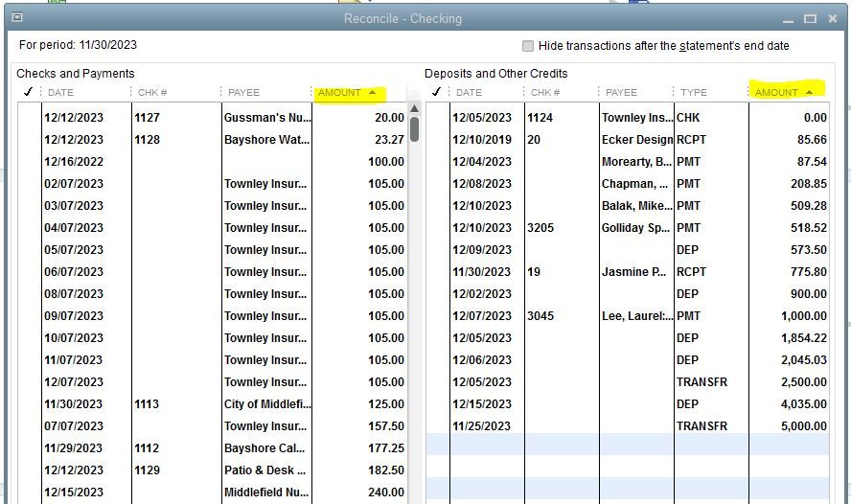This screenshot has width=851, height=504.
Task: Click the checkmark column header in Deposits list
Action: coord(437,92)
